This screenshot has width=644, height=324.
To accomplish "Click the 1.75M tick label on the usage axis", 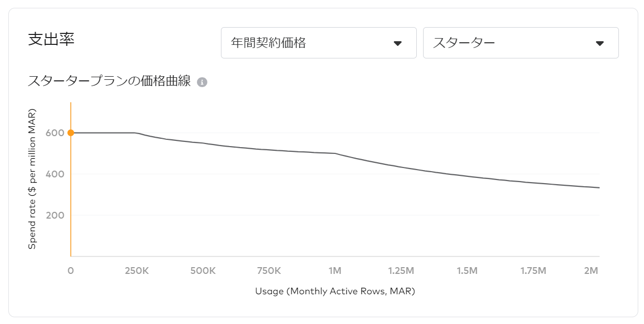I will [533, 271].
